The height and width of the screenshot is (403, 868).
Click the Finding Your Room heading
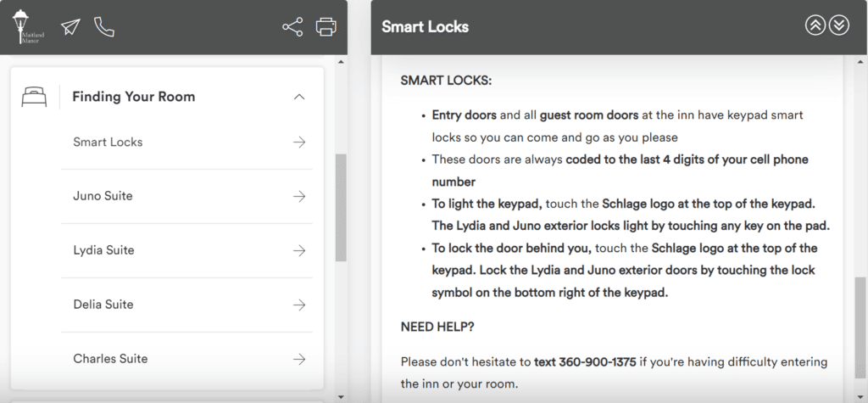point(133,97)
